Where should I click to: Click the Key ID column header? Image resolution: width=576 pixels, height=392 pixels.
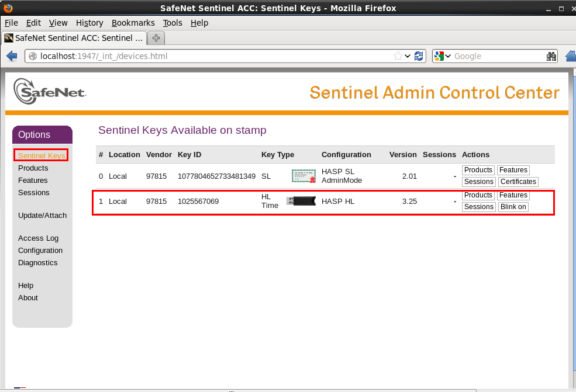[189, 155]
